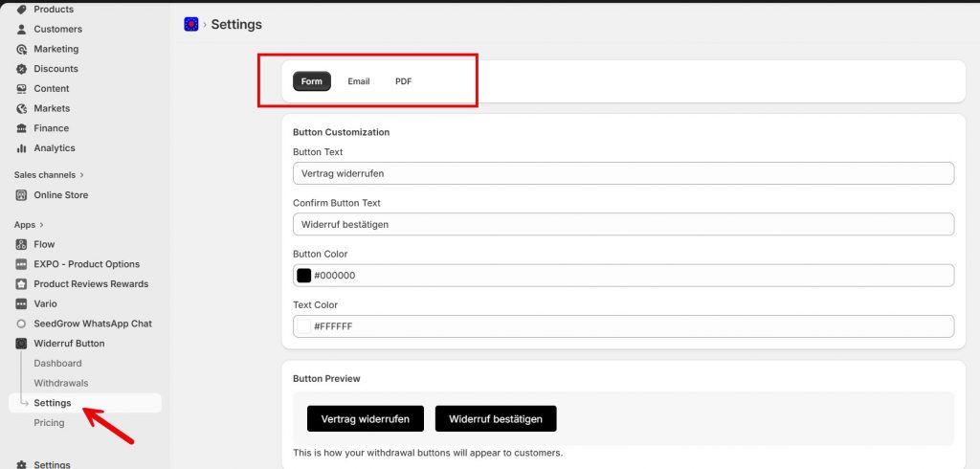The image size is (980, 469).
Task: Open EXPO - Product Options app
Action: point(85,264)
